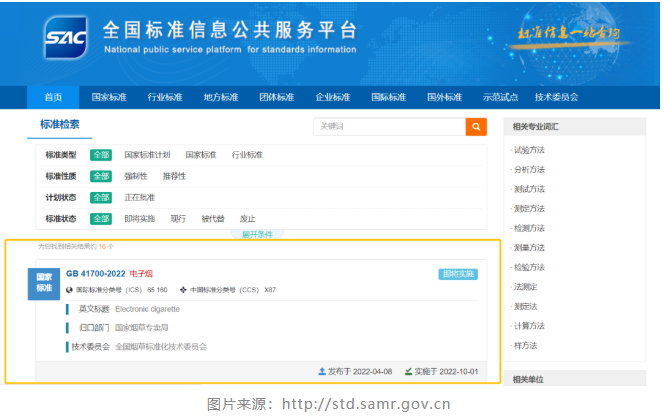Screen dimensions: 664x418
Task: Select 强制性 under 标准性质 filter
Action: pos(135,176)
